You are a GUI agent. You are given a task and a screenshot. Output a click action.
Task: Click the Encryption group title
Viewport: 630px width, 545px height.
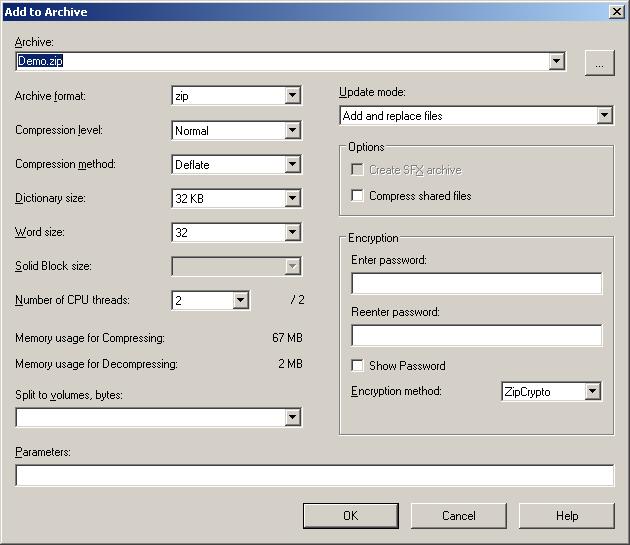[x=373, y=238]
